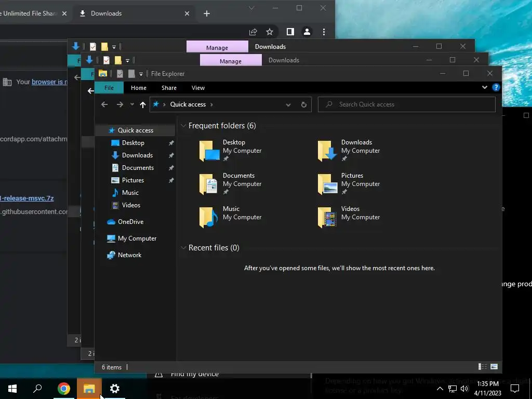Viewport: 532px width, 399px height.
Task: Open the Customize Quick Access Toolbar dropdown
Action: pyautogui.click(x=141, y=74)
